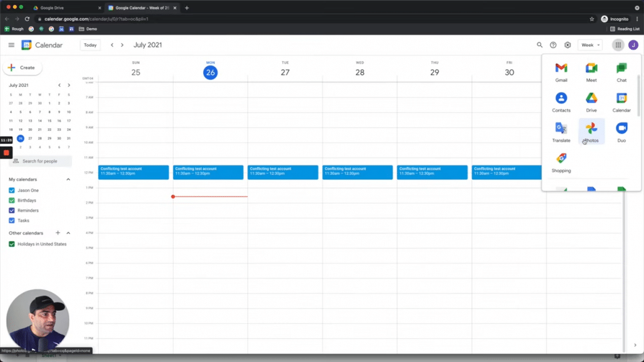Click the Create button

[x=22, y=68]
